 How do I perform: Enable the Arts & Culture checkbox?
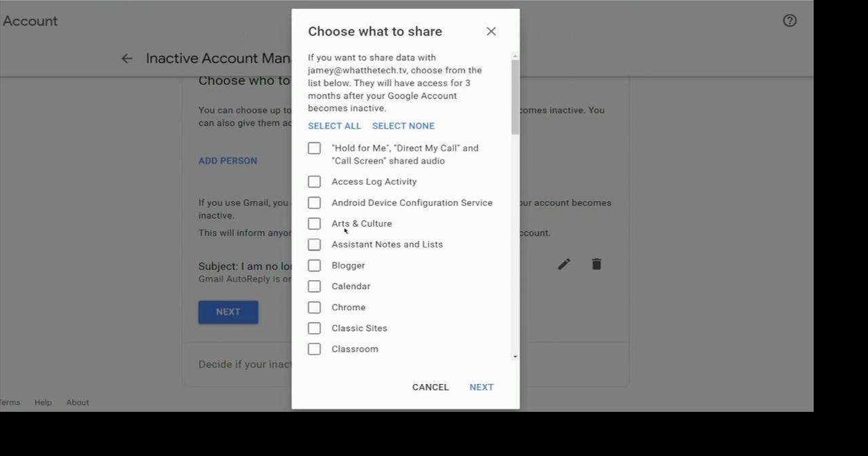pos(314,224)
